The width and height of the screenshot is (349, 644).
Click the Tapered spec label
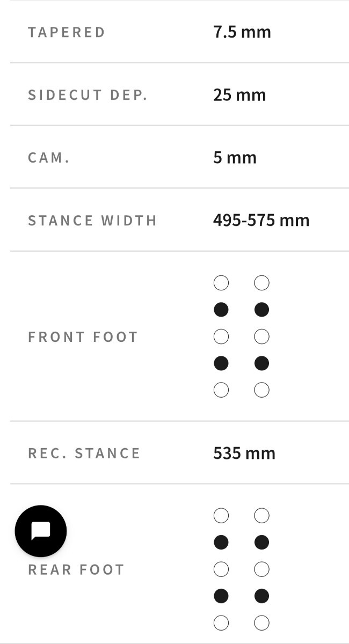pyautogui.click(x=67, y=32)
